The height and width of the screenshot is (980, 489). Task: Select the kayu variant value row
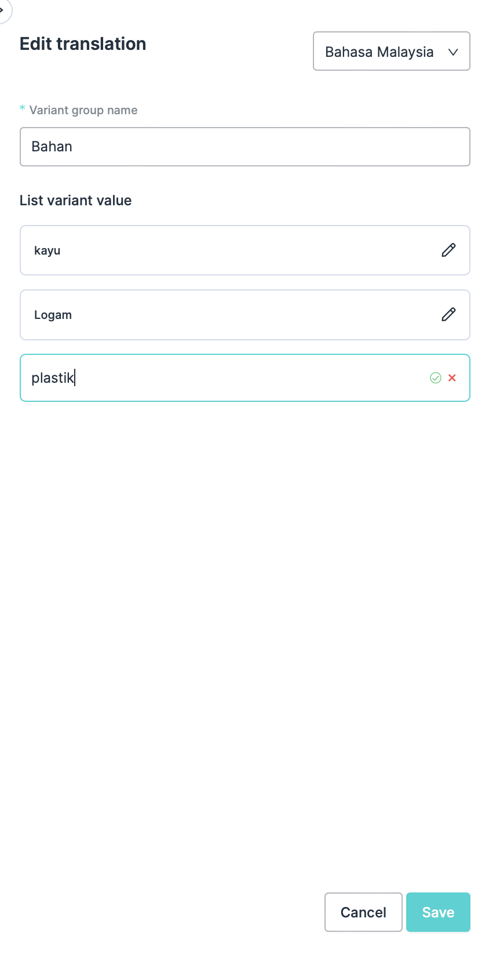click(x=232, y=251)
